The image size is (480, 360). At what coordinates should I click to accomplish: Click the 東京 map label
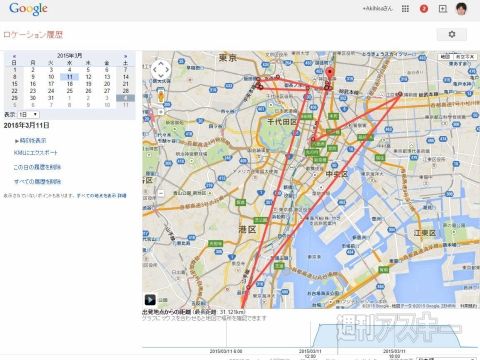coord(228,58)
